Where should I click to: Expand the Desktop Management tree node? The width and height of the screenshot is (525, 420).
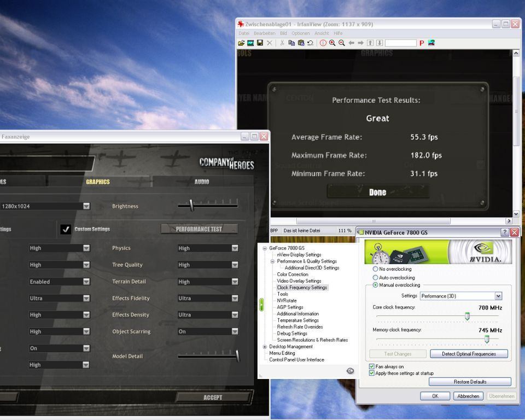[265, 347]
